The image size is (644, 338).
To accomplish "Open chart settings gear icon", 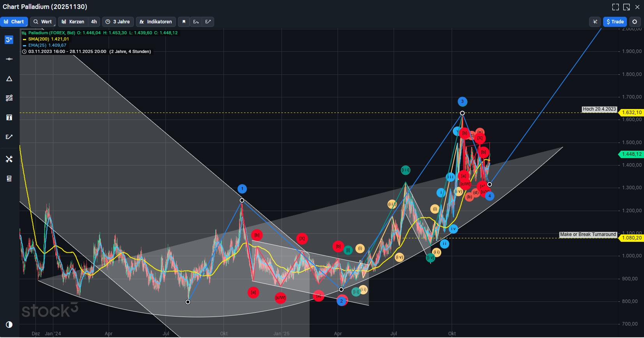I will coord(635,22).
